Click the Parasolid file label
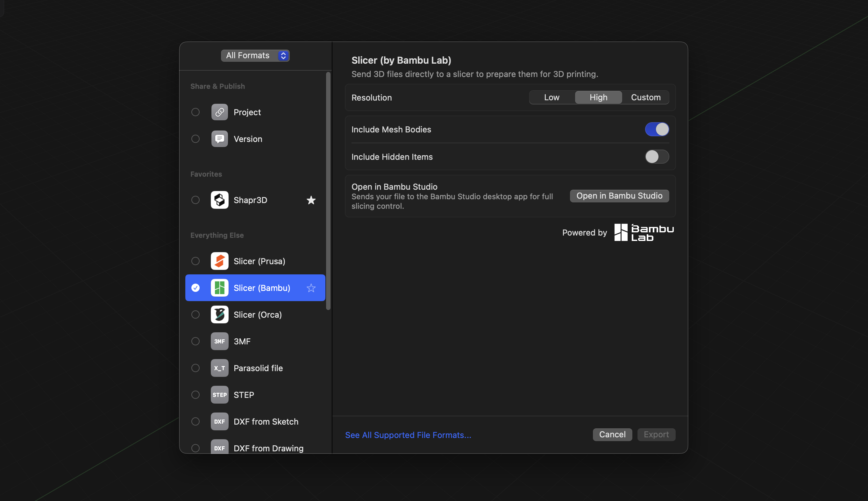 click(x=258, y=368)
